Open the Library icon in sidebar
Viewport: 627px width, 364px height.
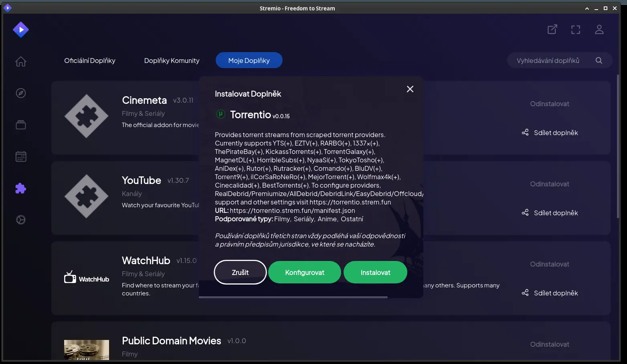(x=21, y=125)
